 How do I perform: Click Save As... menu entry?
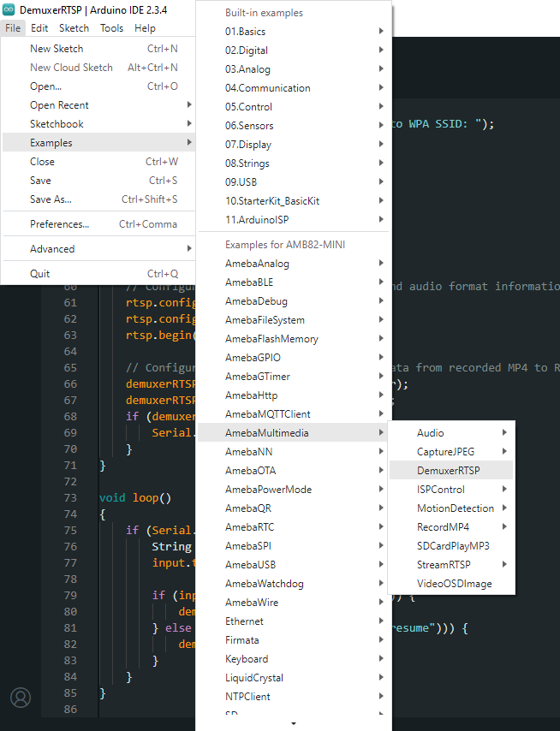point(51,199)
